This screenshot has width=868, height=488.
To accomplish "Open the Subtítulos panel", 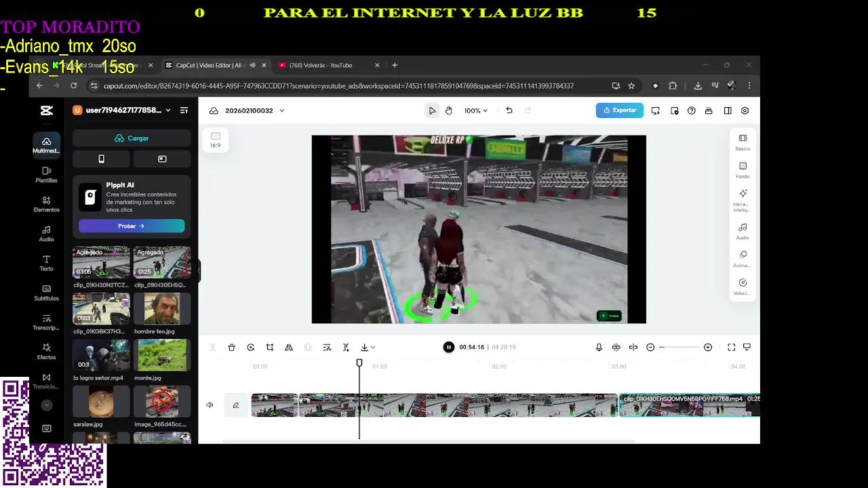I will 46,293.
